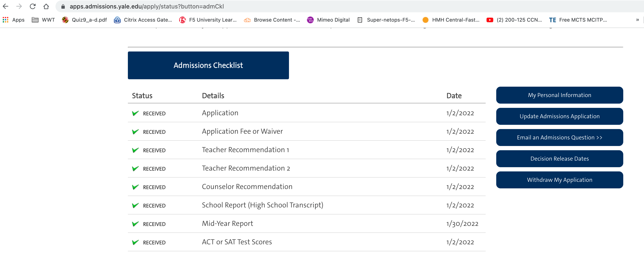Open the F5 University Learning bookmark
The image size is (644, 253).
tap(208, 20)
